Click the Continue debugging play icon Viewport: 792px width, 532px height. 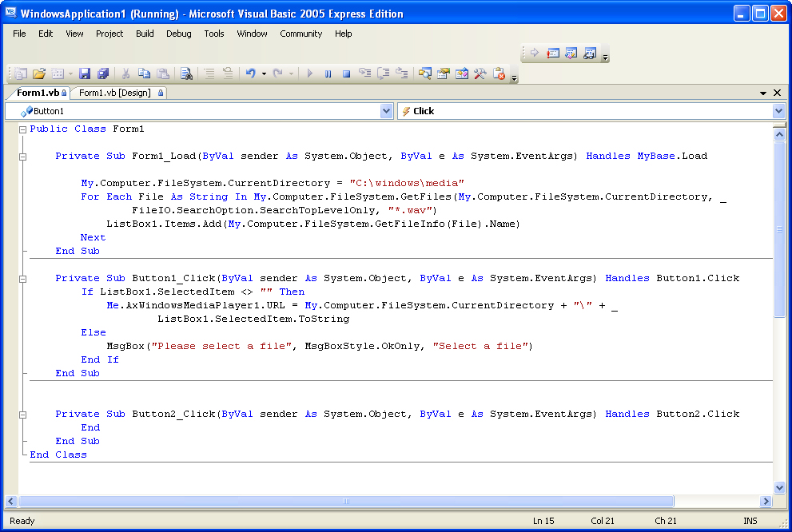pos(309,73)
